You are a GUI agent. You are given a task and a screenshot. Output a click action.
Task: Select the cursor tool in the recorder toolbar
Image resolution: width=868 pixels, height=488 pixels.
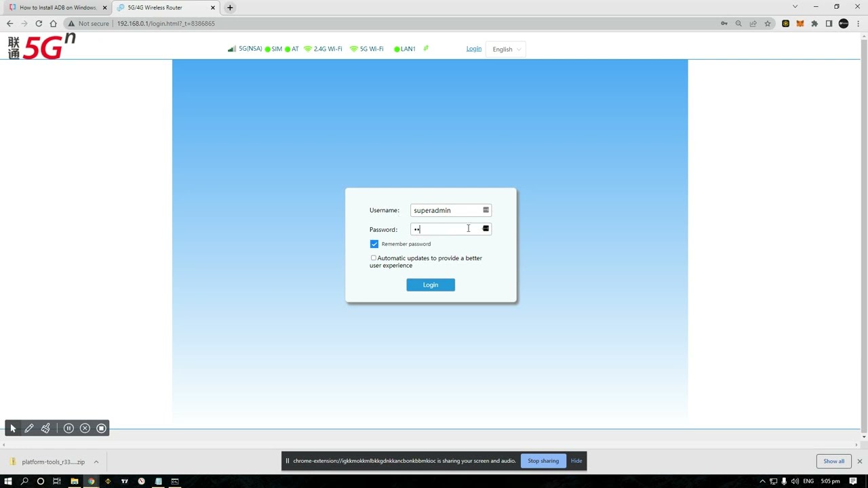pos(13,428)
